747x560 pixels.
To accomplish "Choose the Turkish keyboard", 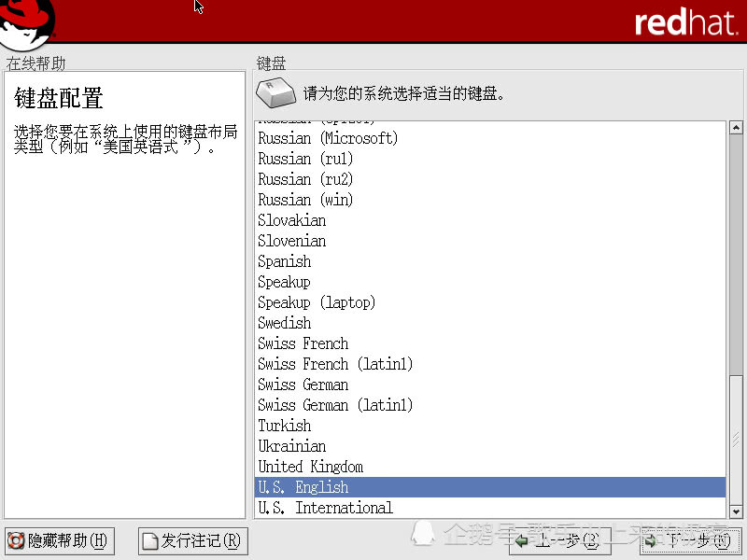I will click(x=489, y=426).
